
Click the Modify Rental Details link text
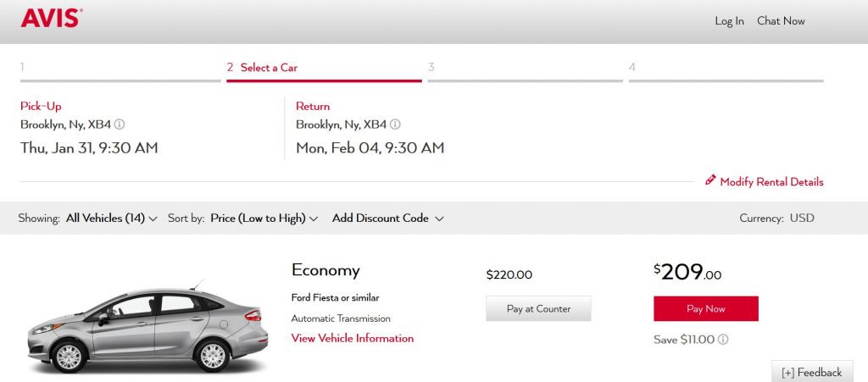[x=771, y=182]
